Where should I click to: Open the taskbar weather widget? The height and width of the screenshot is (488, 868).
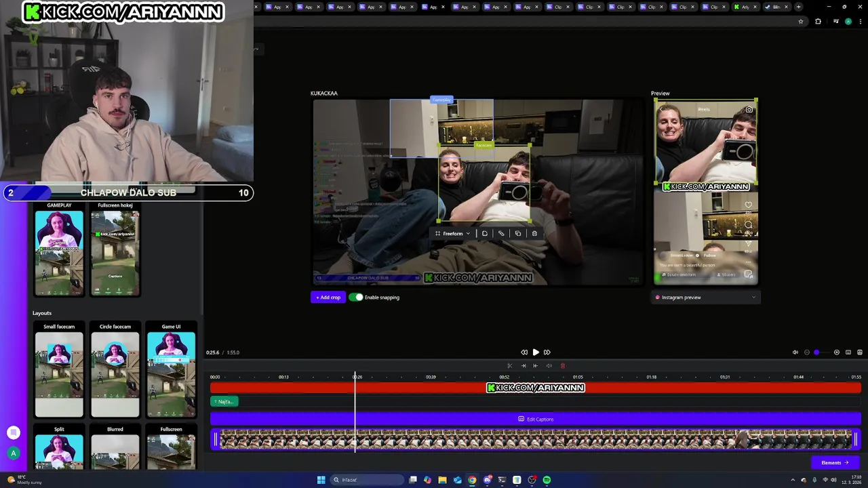click(x=24, y=480)
